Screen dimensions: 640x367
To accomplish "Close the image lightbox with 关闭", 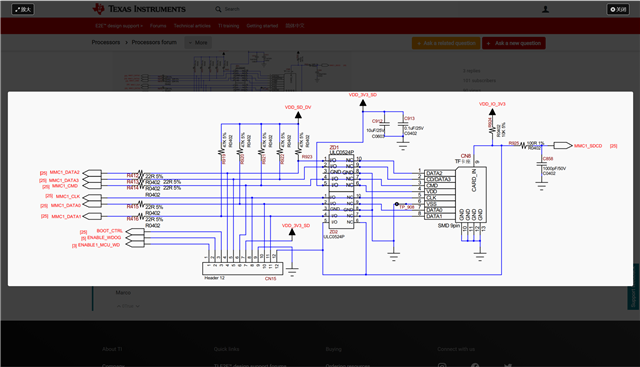I will tap(618, 9).
